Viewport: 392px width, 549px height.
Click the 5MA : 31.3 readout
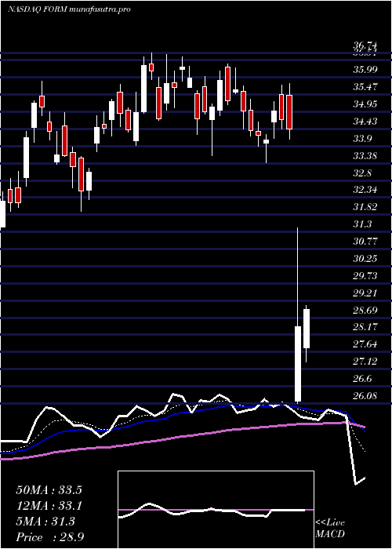click(45, 522)
